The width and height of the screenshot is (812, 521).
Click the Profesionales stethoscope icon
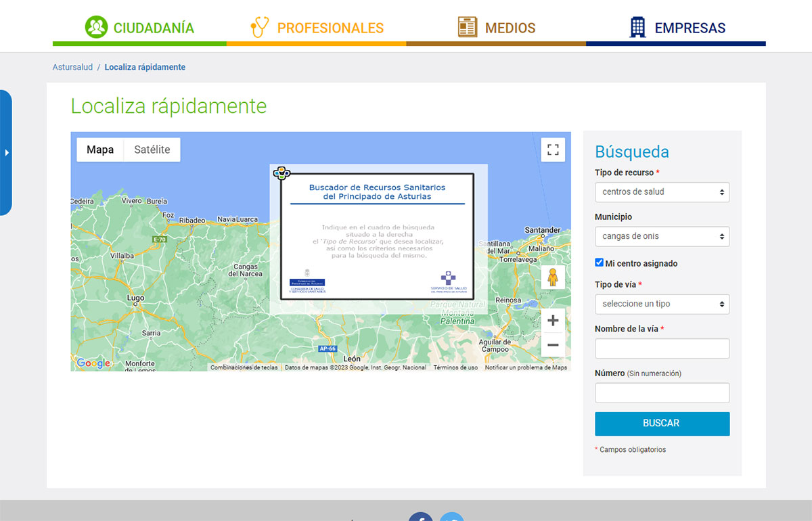260,28
